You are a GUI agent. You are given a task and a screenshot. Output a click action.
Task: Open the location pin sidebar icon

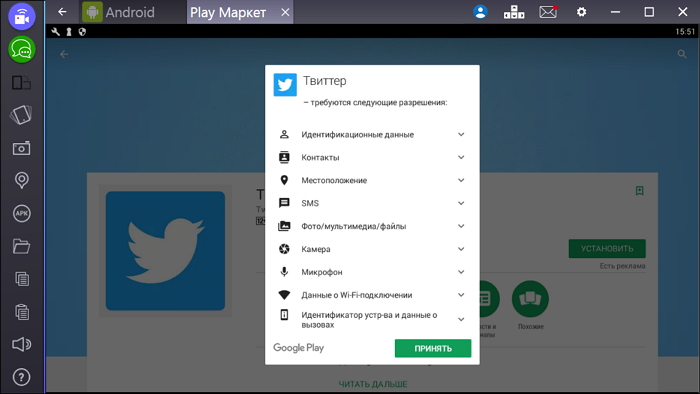[21, 180]
